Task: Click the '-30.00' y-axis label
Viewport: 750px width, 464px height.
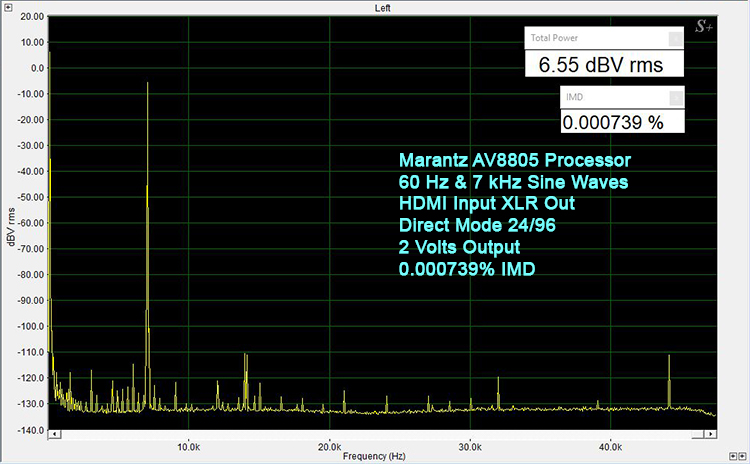Action: point(31,146)
